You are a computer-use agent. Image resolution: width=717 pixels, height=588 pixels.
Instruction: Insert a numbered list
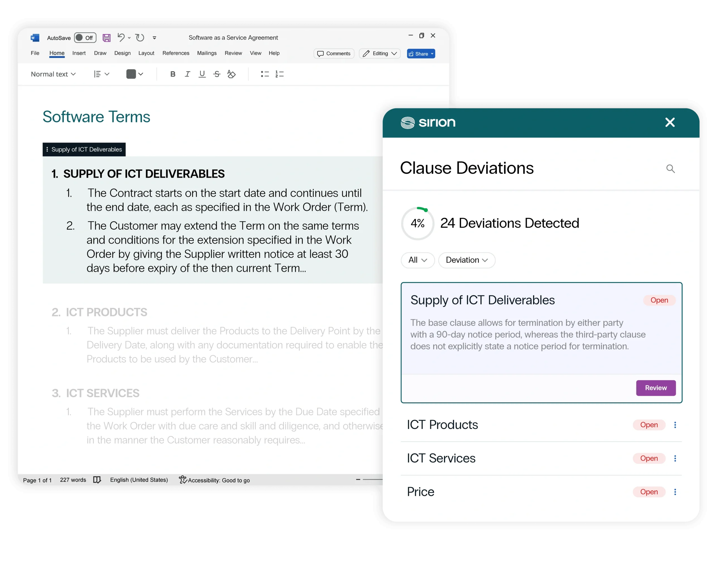[x=280, y=74]
